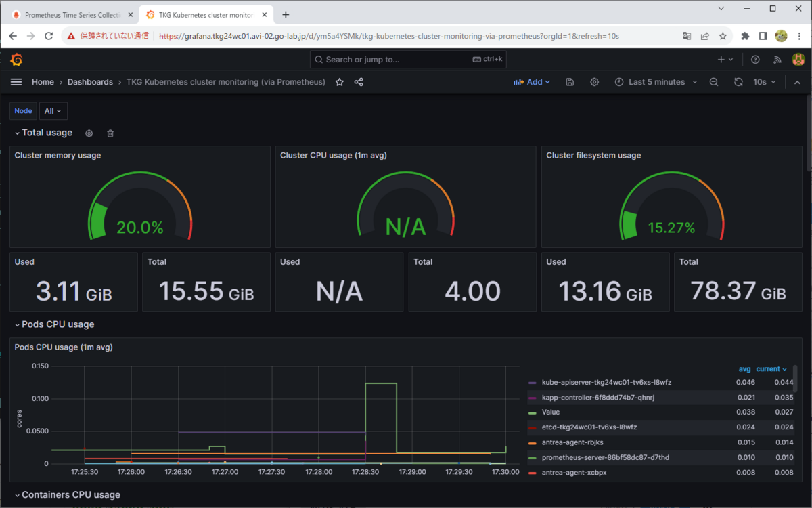Collapse the top navigation with the chevron-up icon

click(x=797, y=82)
